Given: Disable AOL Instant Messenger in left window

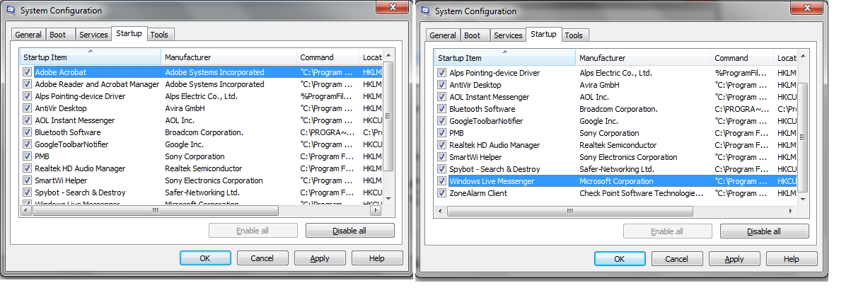Looking at the screenshot, I should coord(28,120).
